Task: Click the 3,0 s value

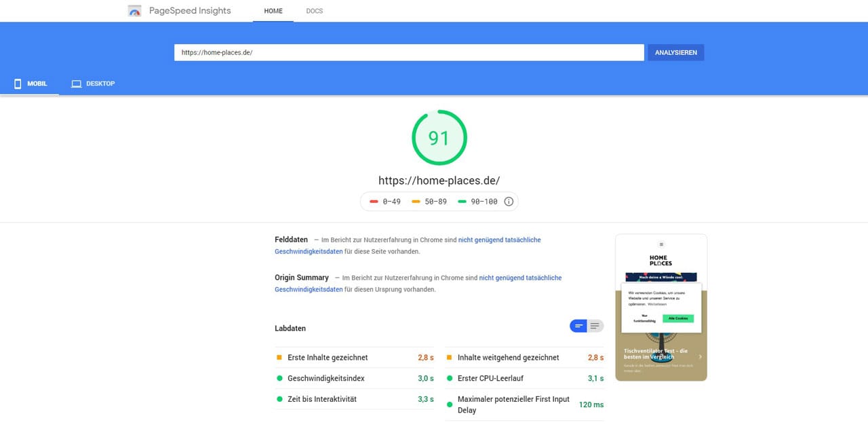Action: click(426, 379)
